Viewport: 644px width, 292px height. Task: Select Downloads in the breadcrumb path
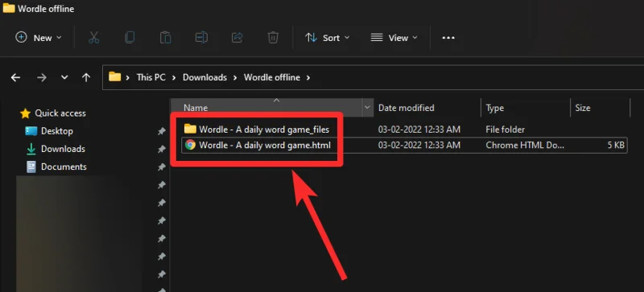pyautogui.click(x=204, y=77)
